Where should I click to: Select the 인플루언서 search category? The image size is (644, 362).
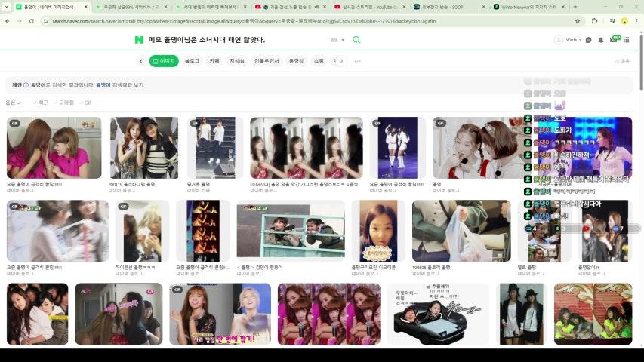click(x=267, y=61)
